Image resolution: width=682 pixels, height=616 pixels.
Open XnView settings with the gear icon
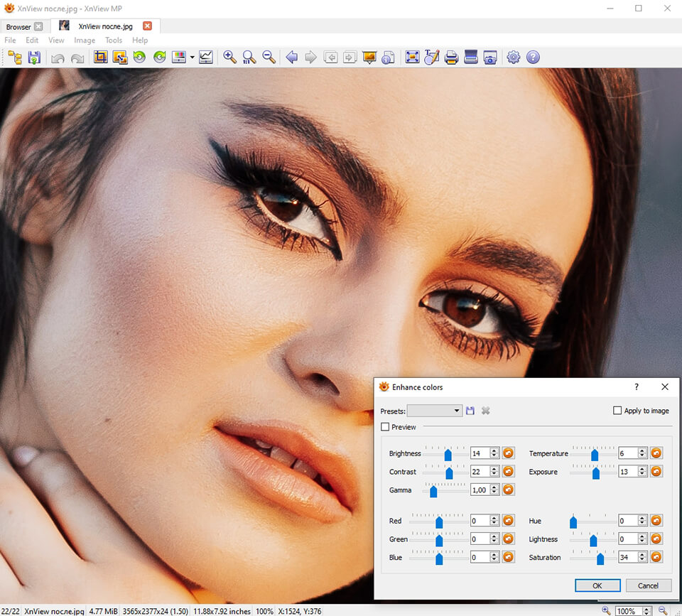(513, 57)
